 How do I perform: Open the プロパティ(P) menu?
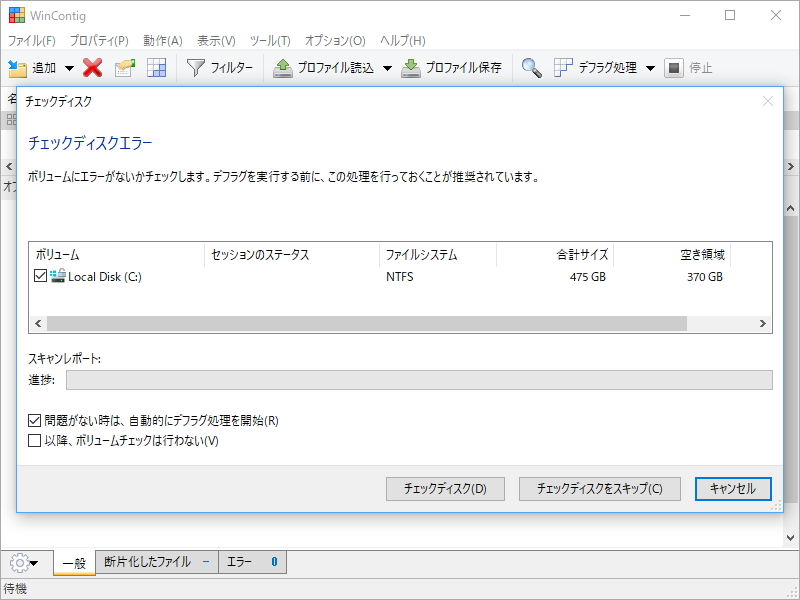coord(99,40)
